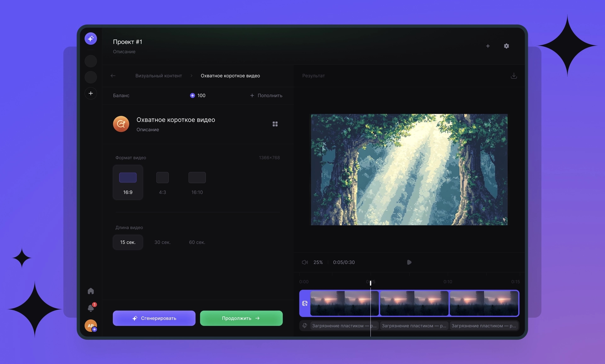Choose the 16:10 video format

197,182
